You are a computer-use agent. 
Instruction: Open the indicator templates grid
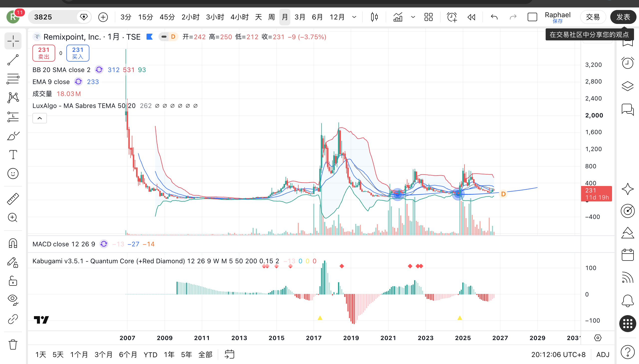pos(429,17)
